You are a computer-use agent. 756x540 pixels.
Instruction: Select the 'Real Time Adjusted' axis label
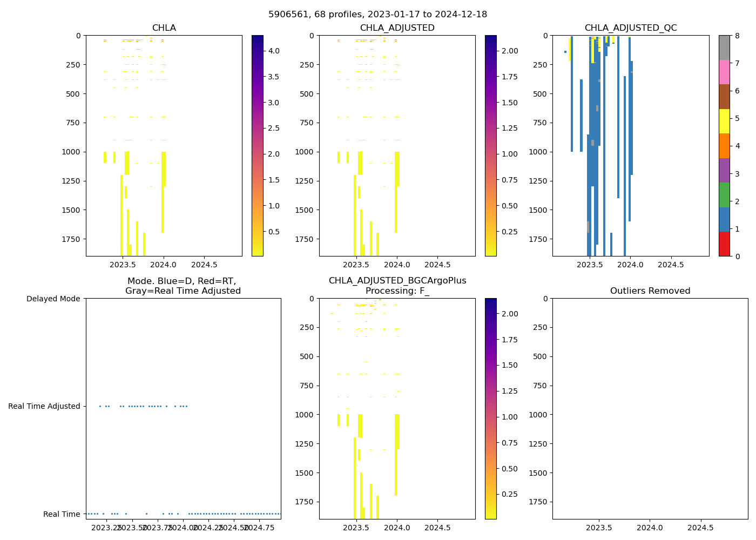[44, 406]
